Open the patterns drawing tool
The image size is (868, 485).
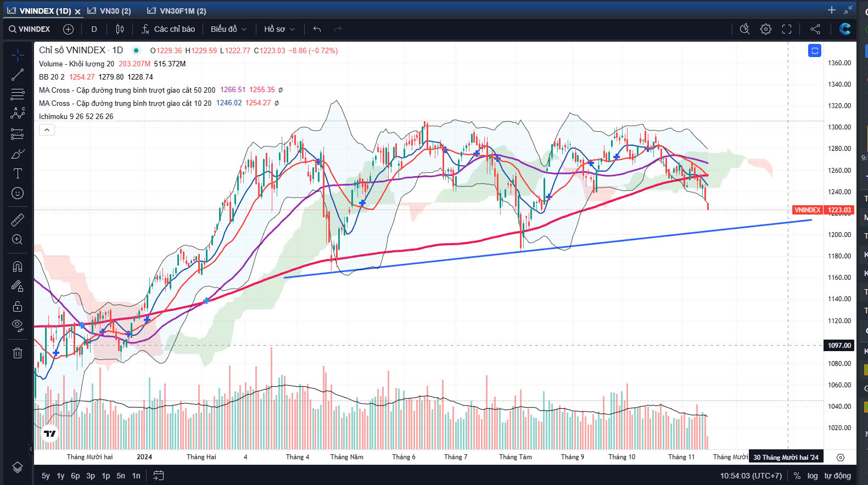(x=18, y=113)
